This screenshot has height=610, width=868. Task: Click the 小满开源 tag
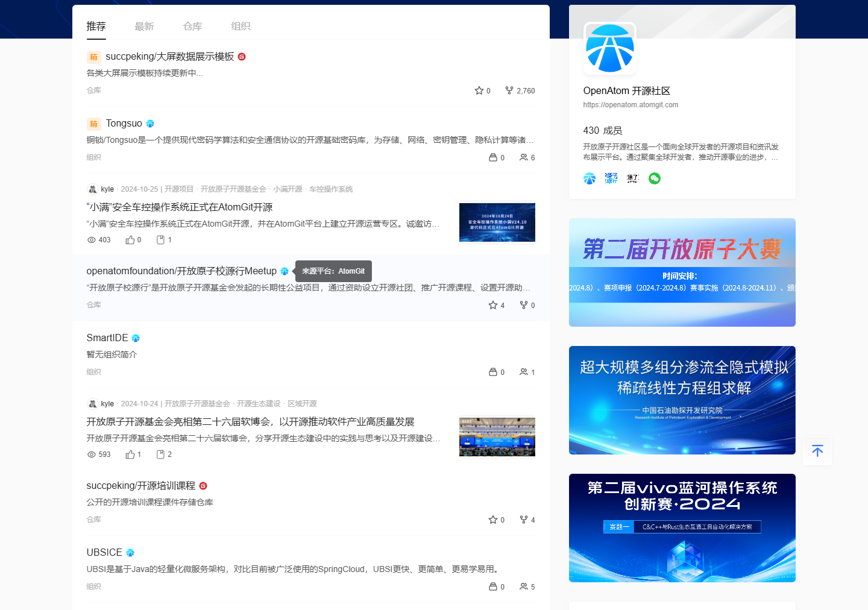click(288, 189)
